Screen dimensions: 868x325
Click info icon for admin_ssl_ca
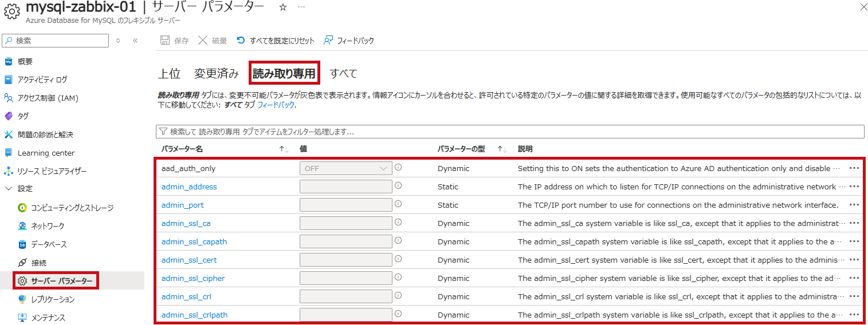coord(398,223)
